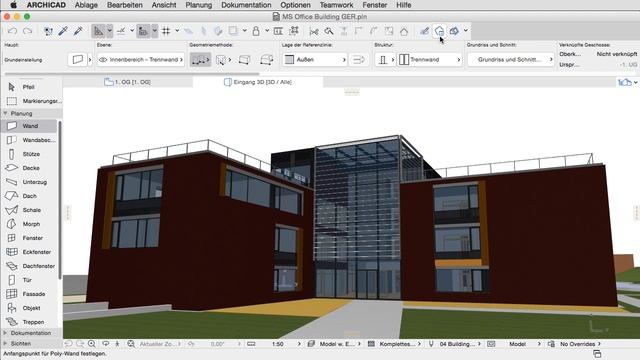Image resolution: width=640 pixels, height=360 pixels.
Task: Open the Bearbeiten menu
Action: point(124,5)
